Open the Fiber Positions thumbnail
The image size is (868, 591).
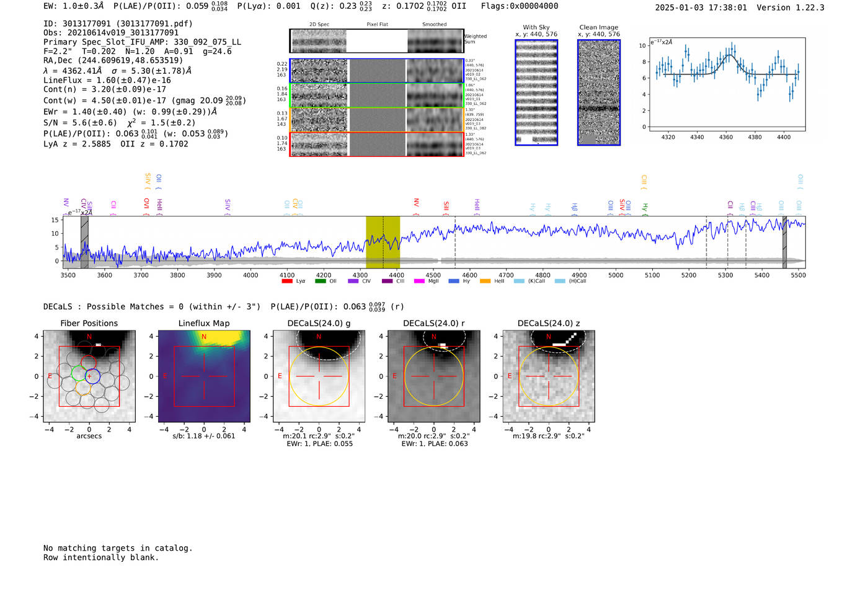(x=89, y=376)
